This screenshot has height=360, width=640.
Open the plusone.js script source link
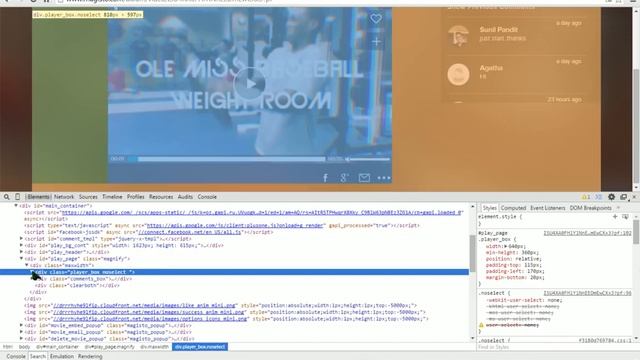[x=236, y=225]
